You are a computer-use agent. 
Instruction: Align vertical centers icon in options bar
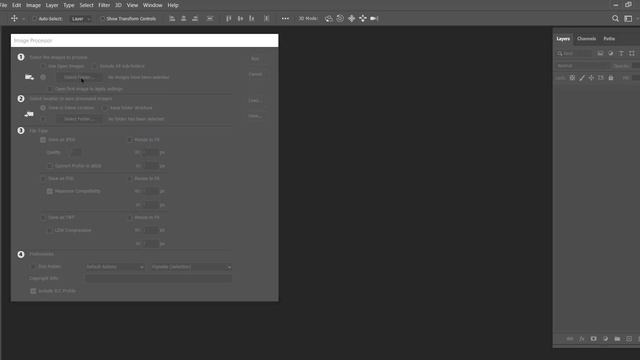[x=240, y=18]
